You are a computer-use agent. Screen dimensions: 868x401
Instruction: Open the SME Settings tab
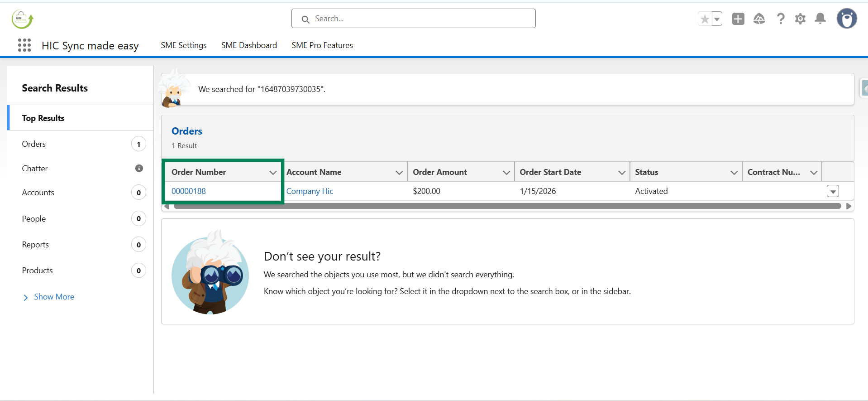(x=184, y=45)
